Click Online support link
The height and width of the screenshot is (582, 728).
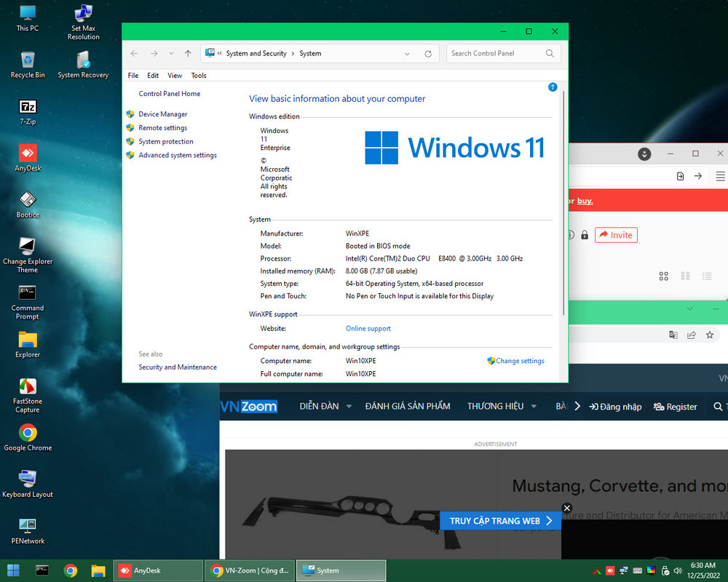[x=368, y=329]
